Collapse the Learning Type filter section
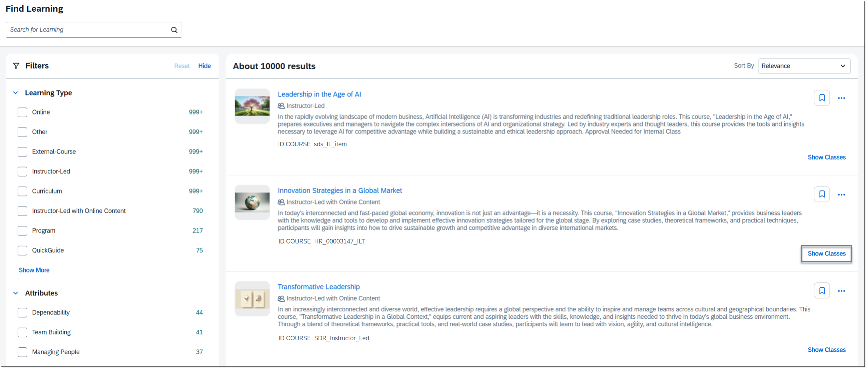The width and height of the screenshot is (868, 370). pos(16,93)
